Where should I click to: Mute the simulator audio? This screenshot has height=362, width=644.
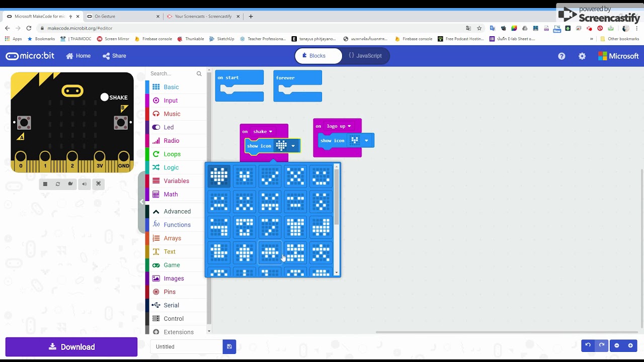click(x=85, y=184)
